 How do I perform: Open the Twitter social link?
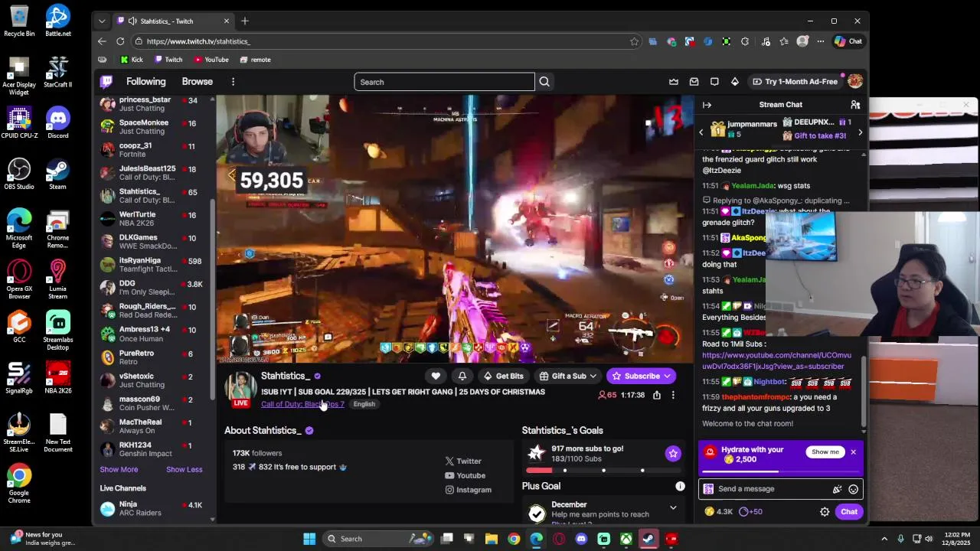tap(463, 461)
